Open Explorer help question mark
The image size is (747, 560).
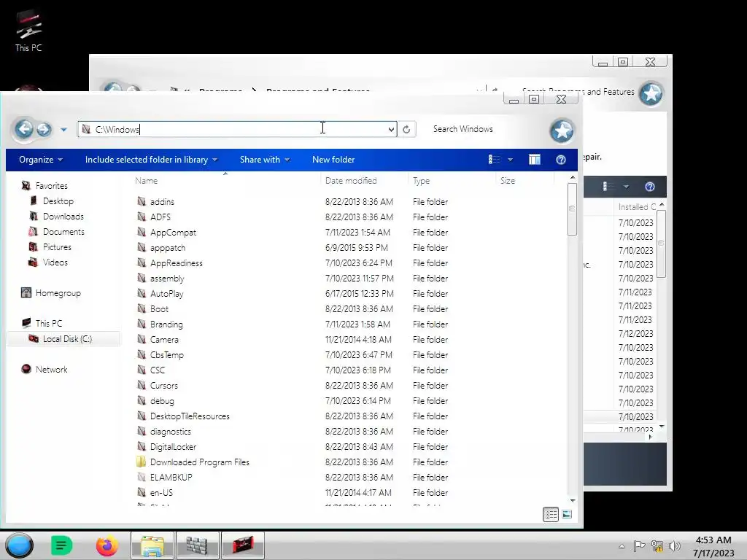point(561,160)
